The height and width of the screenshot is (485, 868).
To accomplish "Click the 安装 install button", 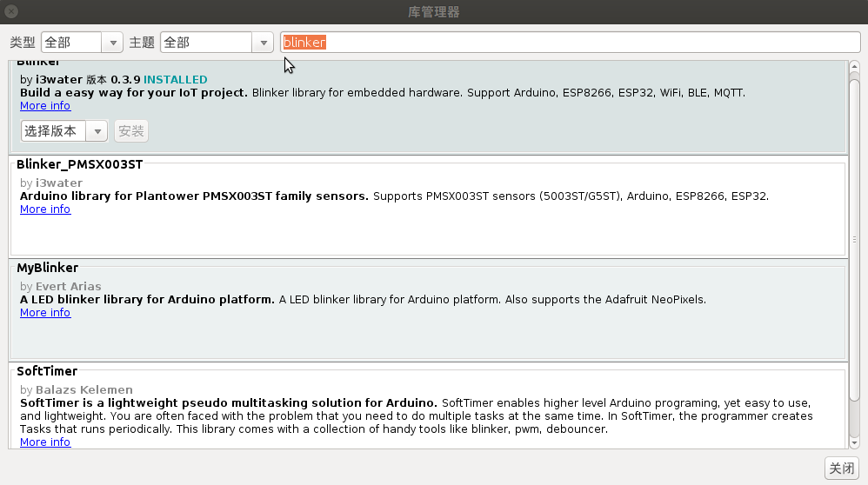I will point(131,131).
